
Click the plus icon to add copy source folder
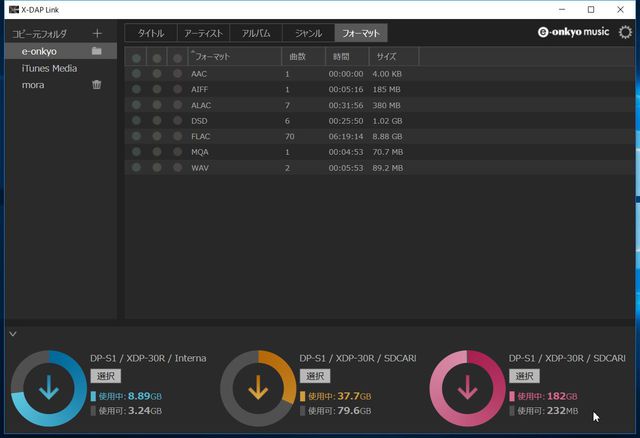tap(97, 34)
